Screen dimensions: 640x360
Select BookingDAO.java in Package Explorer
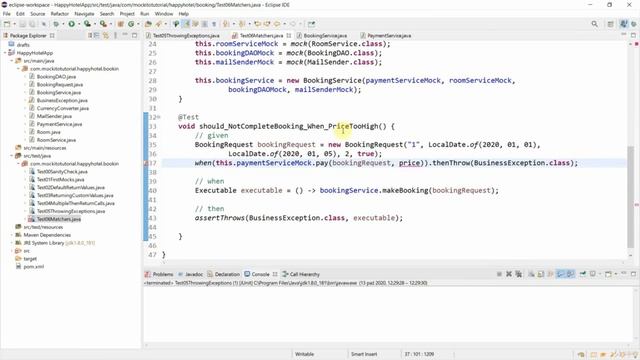click(x=56, y=77)
